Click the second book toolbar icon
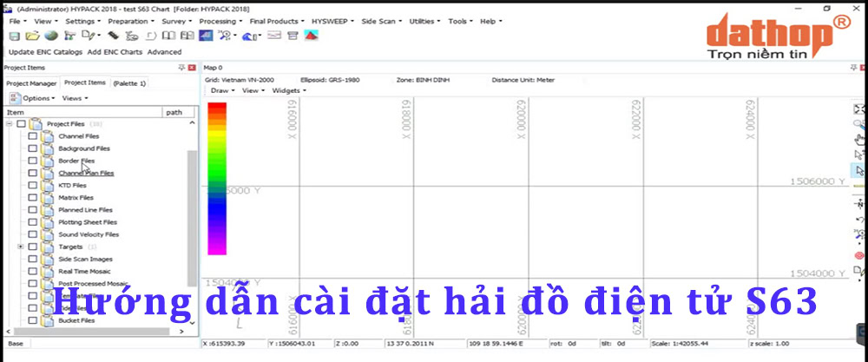The height and width of the screenshot is (362, 868). click(x=187, y=36)
